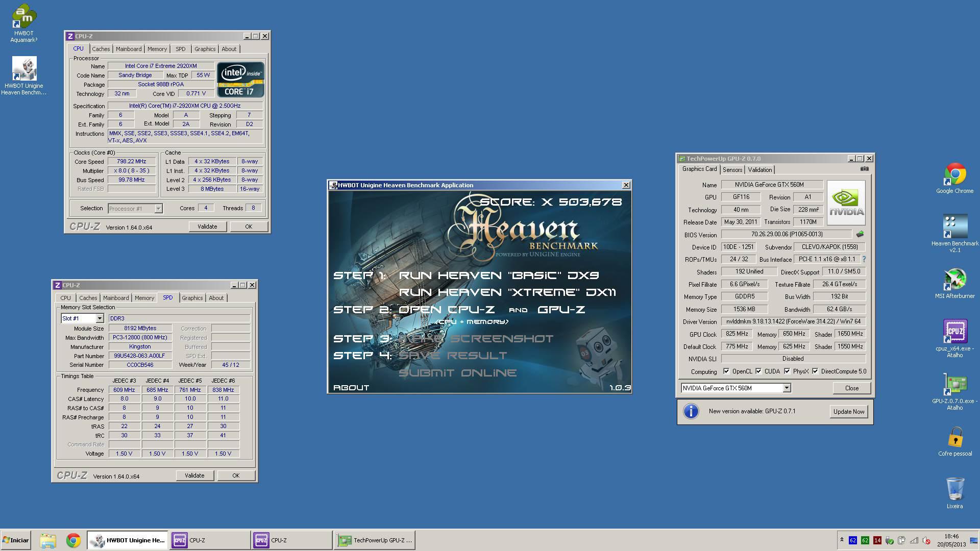This screenshot has height=551, width=980.
Task: Open the Lixeira recycle bin
Action: tap(954, 493)
